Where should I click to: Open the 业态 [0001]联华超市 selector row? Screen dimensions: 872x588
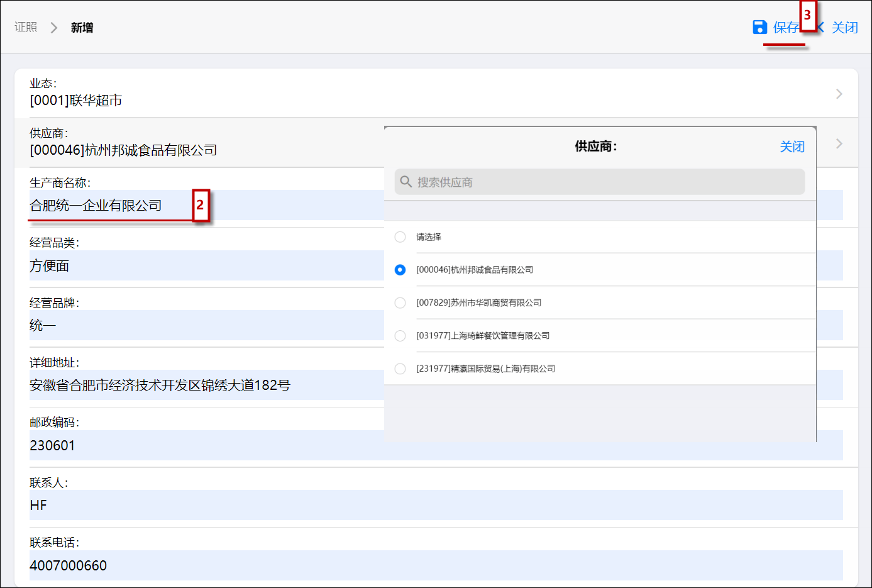(x=436, y=93)
